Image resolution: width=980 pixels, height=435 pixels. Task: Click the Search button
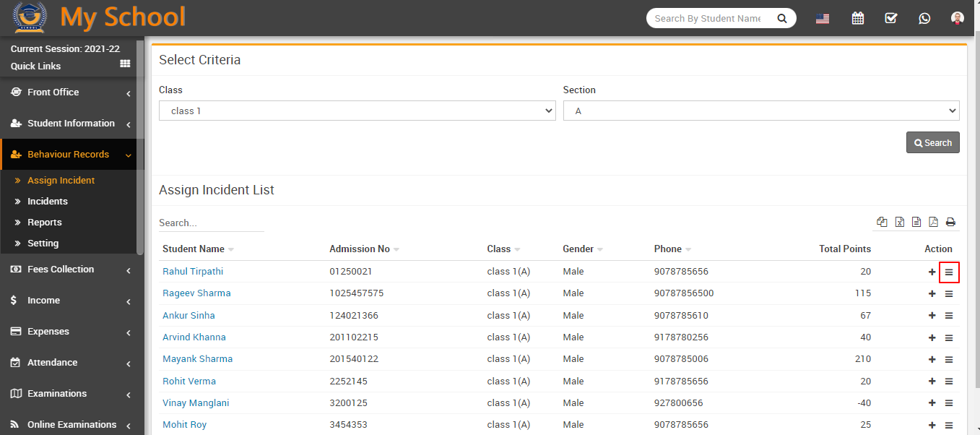point(932,143)
